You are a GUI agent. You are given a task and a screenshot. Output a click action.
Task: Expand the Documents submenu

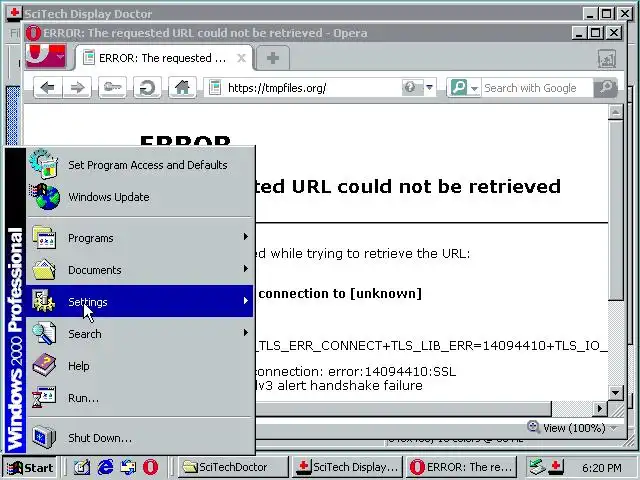[140, 269]
